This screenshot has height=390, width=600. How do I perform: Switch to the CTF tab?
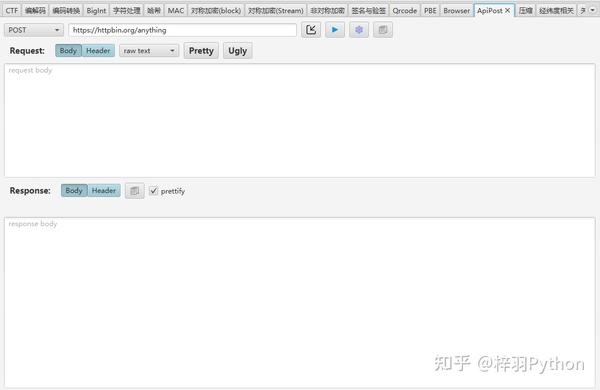(x=11, y=11)
